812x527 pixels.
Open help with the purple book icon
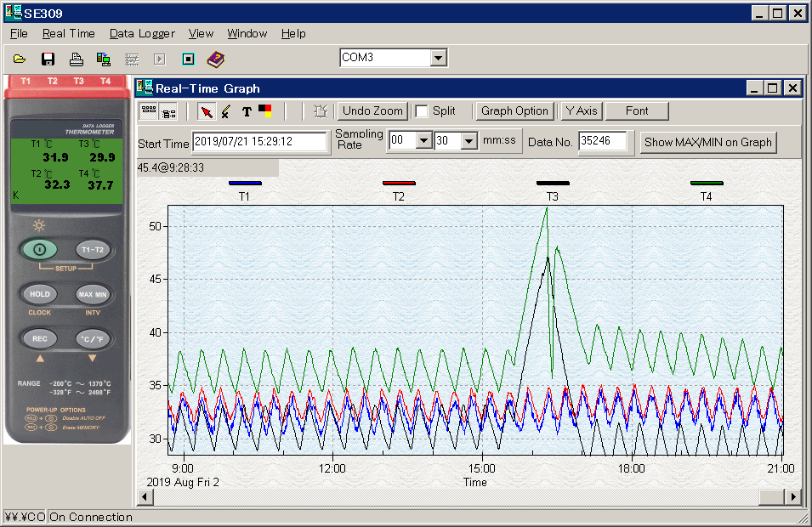point(216,59)
